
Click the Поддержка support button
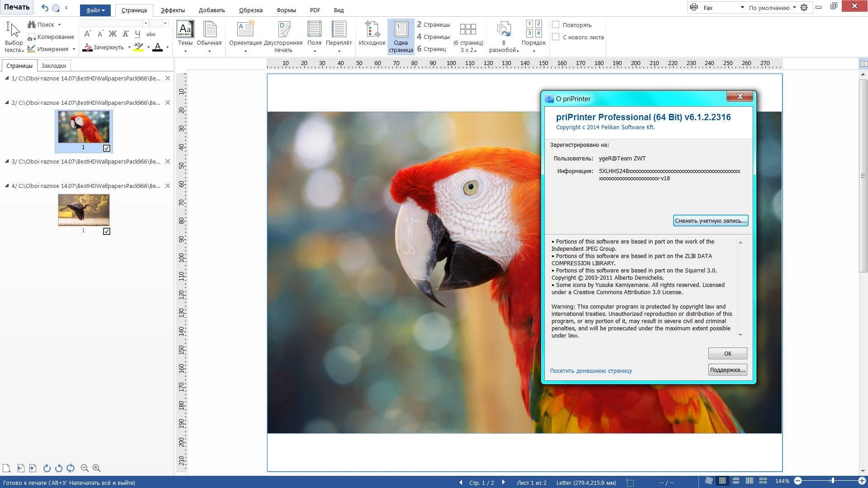click(x=727, y=370)
